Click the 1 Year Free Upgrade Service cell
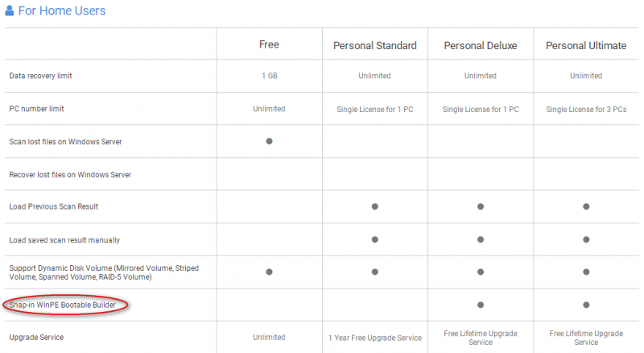Viewport: 644px width, 353px height. 375,338
